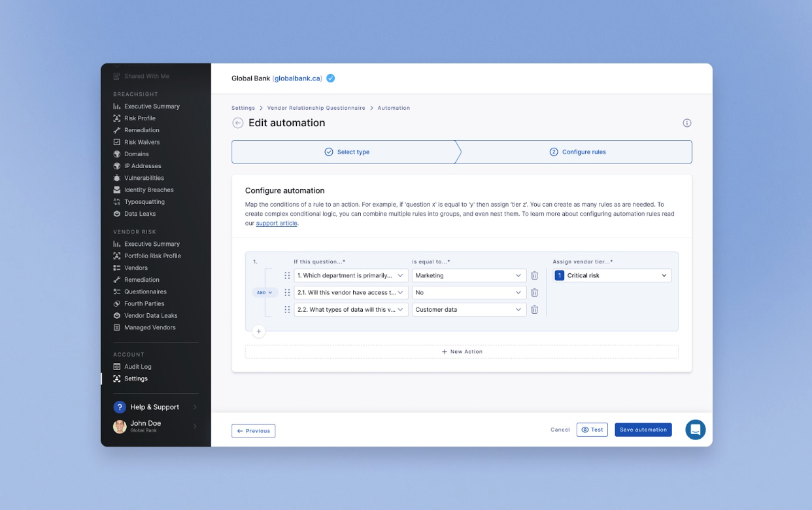Screen dimensions: 812x510
Task: Click the Managed Vendors icon
Action: pos(117,328)
